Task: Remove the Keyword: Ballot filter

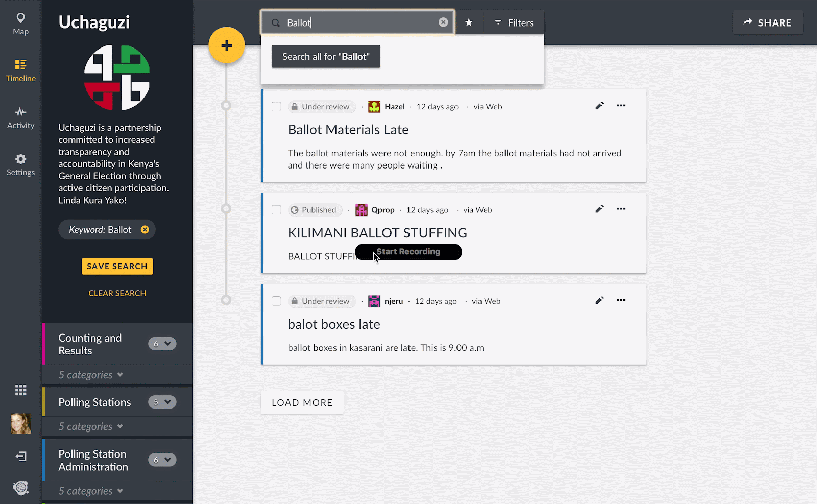Action: [145, 230]
